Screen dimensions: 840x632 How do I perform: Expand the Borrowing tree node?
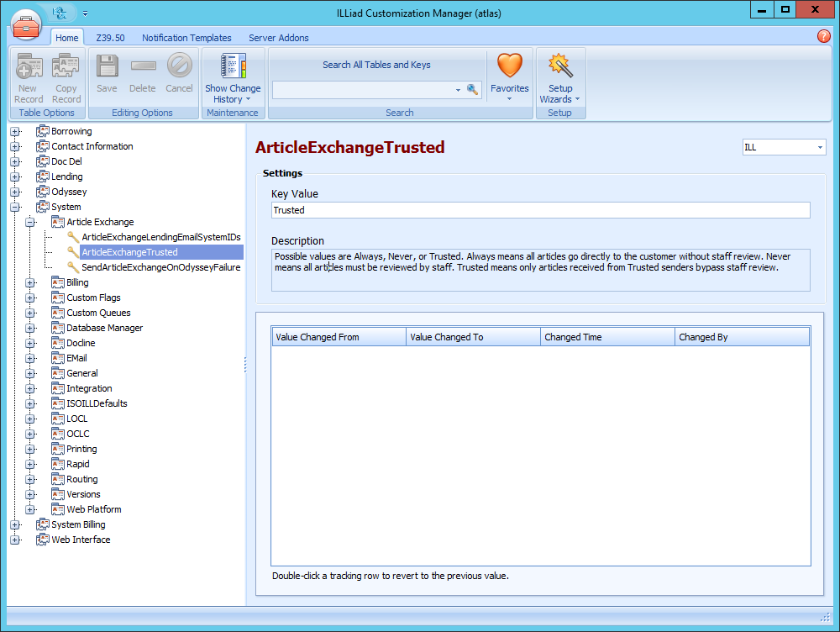[x=15, y=131]
